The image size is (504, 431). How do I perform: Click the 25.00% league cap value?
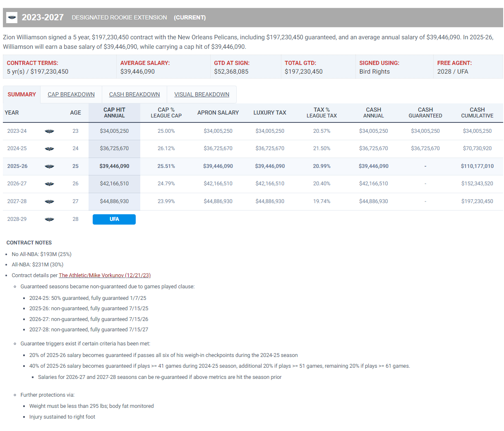[166, 131]
